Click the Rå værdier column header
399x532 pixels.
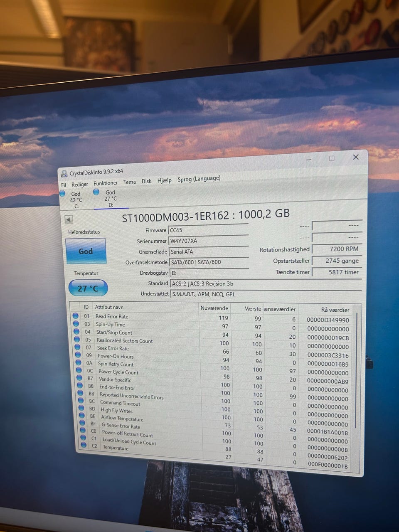click(335, 310)
